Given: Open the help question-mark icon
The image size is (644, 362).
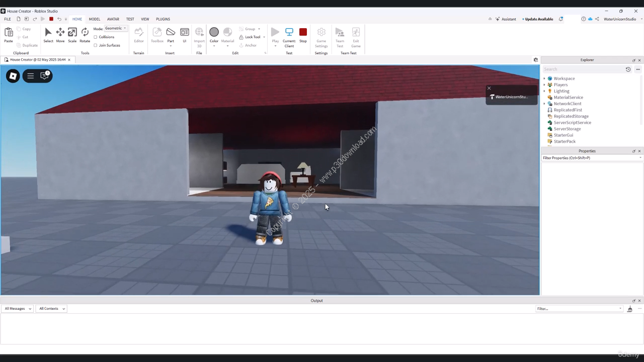Looking at the screenshot, I should click(584, 19).
